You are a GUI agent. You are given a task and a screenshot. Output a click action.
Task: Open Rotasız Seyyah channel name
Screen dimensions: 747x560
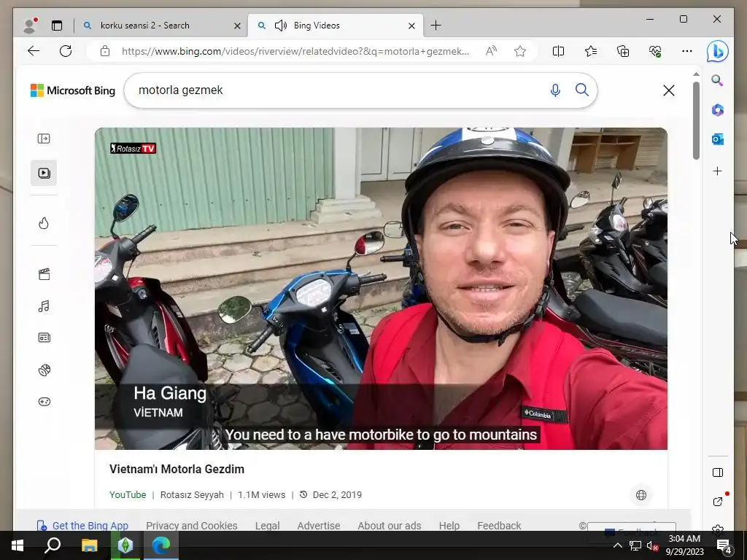[x=192, y=495]
